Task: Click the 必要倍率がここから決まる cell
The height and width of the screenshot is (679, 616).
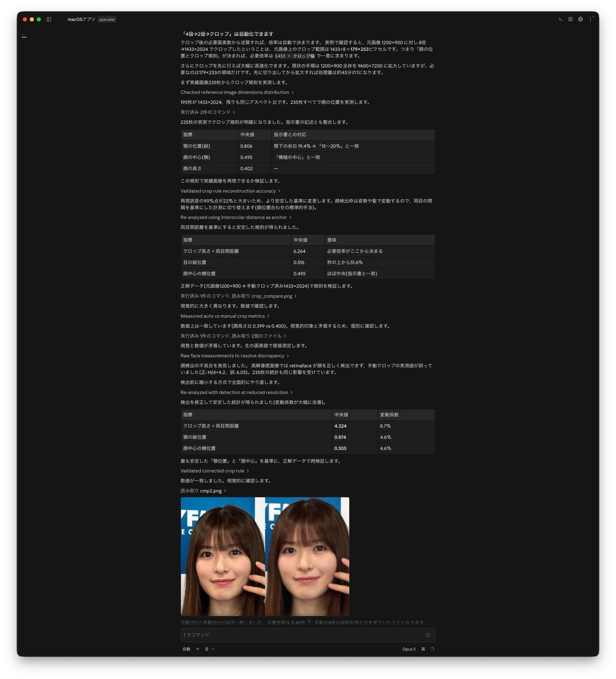Action: (379, 251)
